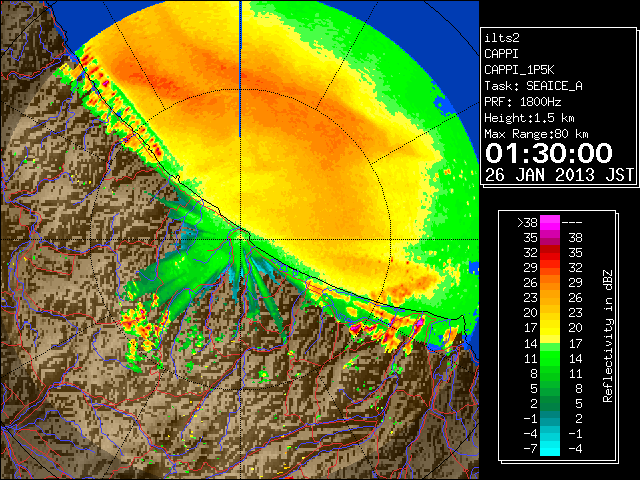The height and width of the screenshot is (480, 640).
Task: Pick the magenta swatch at the legend top
Action: click(x=550, y=223)
